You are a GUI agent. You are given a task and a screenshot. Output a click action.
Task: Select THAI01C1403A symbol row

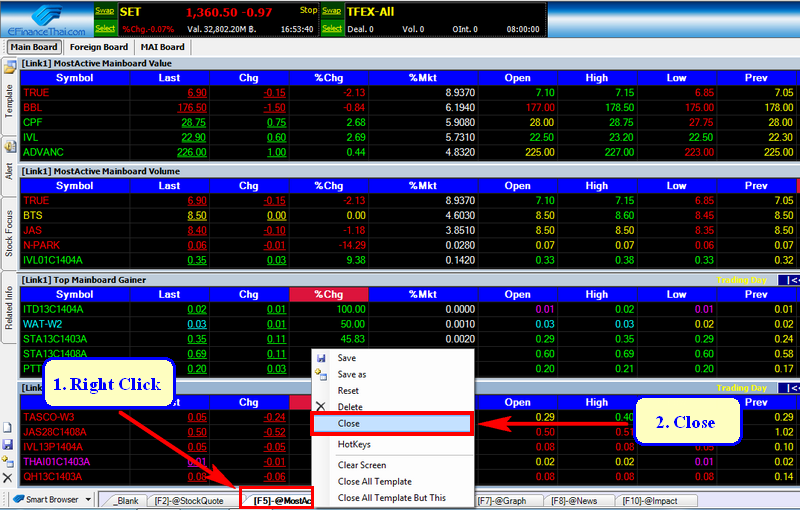click(x=56, y=462)
